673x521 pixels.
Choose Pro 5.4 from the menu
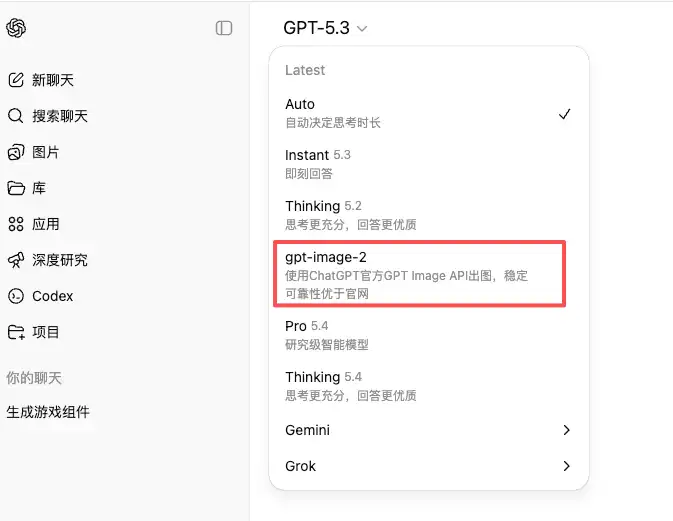point(428,335)
